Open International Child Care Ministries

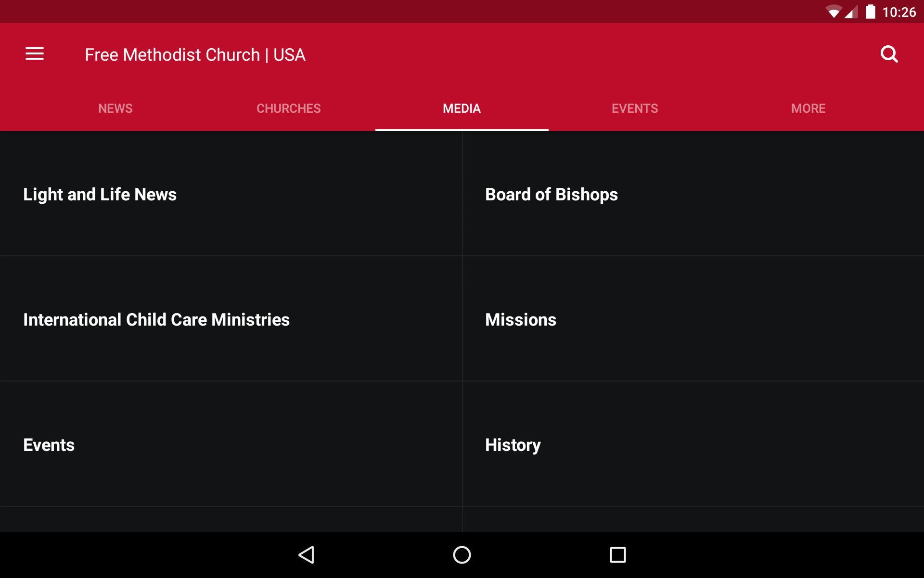(x=231, y=319)
